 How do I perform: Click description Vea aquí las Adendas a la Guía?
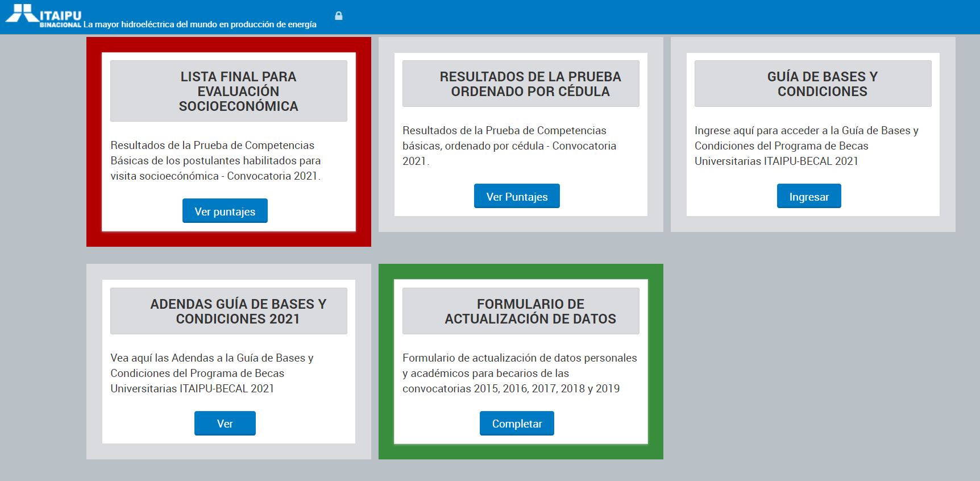point(212,373)
